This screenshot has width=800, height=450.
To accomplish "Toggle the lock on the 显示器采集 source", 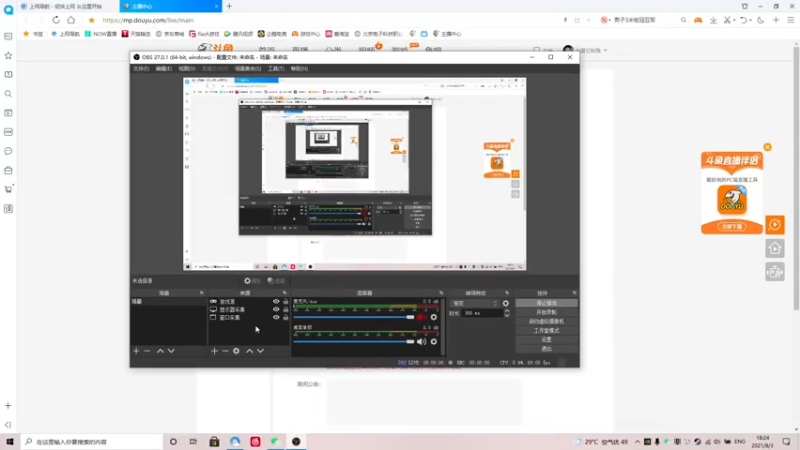I will click(286, 309).
